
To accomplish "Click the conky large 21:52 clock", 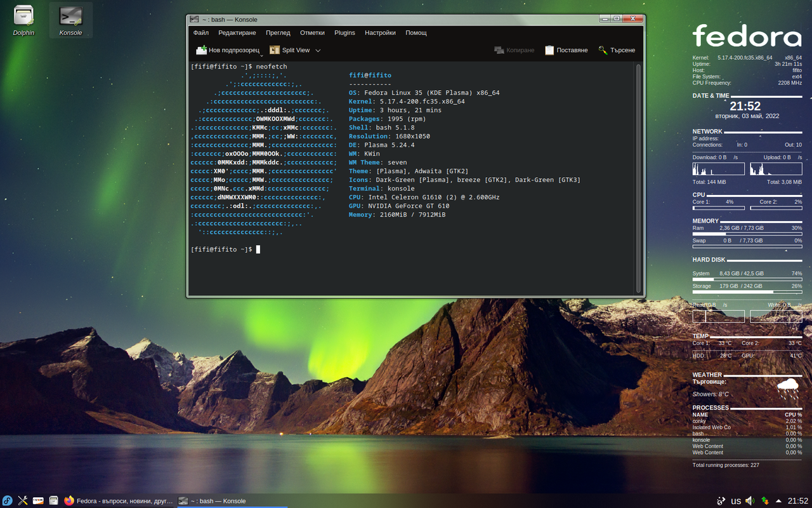I will pos(745,107).
